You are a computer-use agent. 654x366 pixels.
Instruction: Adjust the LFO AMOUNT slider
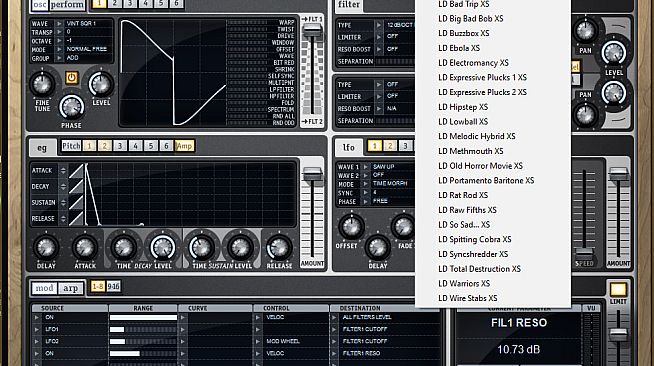point(618,174)
